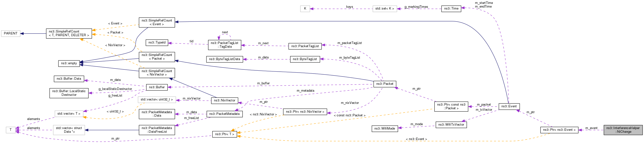
Task: Click the ns3::PacketMetadata node
Action: point(224,114)
